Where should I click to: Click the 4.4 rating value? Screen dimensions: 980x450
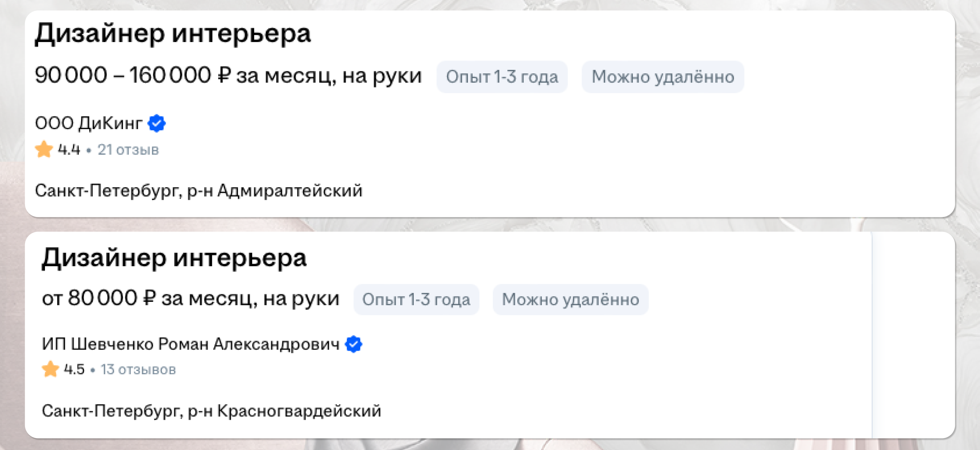[x=69, y=150]
